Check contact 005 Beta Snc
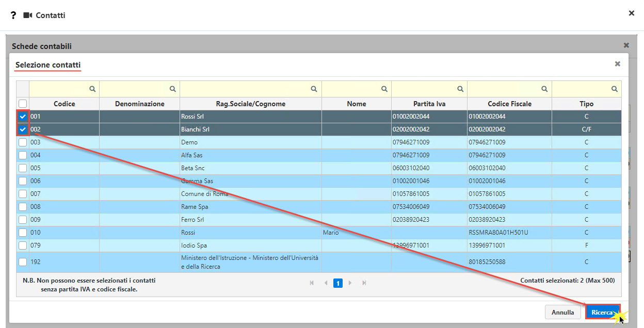 (23, 168)
